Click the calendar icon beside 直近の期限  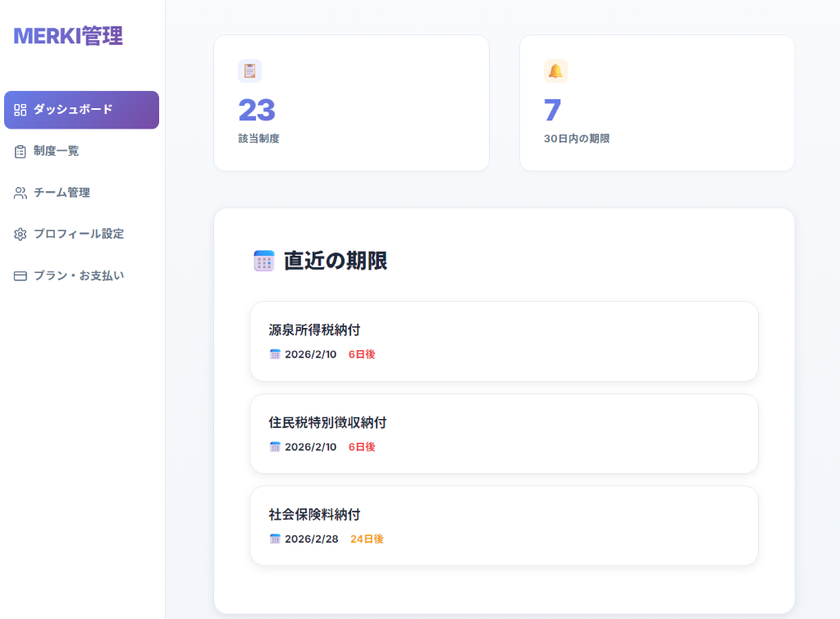point(264,261)
